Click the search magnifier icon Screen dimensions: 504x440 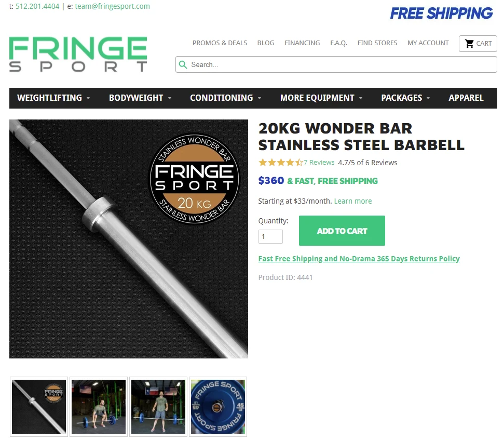[183, 64]
